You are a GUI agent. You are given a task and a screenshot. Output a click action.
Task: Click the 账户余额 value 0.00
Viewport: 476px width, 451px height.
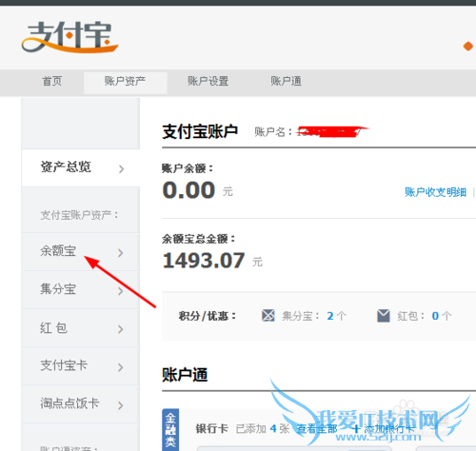click(x=188, y=190)
